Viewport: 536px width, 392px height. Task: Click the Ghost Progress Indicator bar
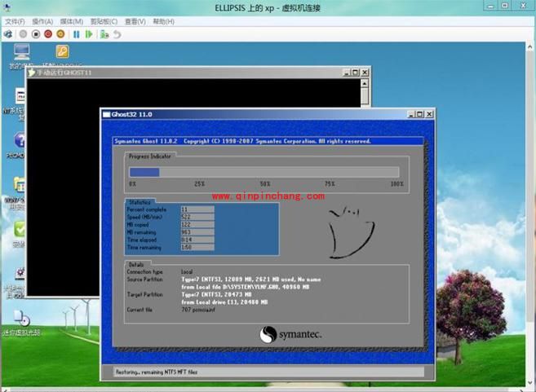[x=264, y=172]
